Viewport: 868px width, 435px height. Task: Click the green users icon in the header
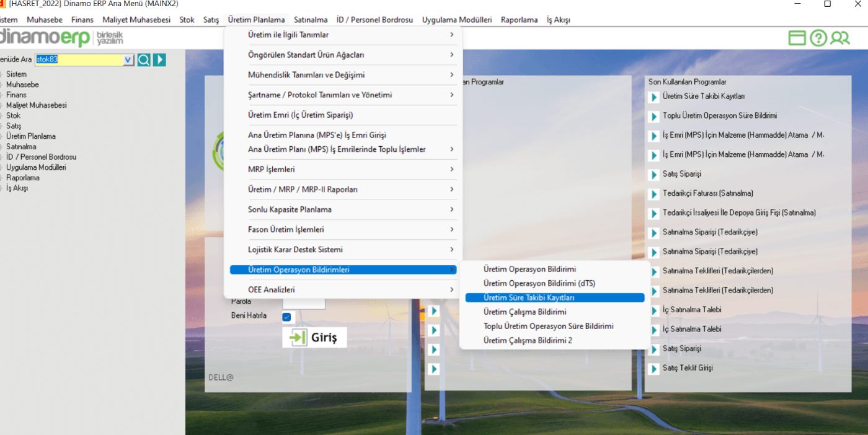840,38
